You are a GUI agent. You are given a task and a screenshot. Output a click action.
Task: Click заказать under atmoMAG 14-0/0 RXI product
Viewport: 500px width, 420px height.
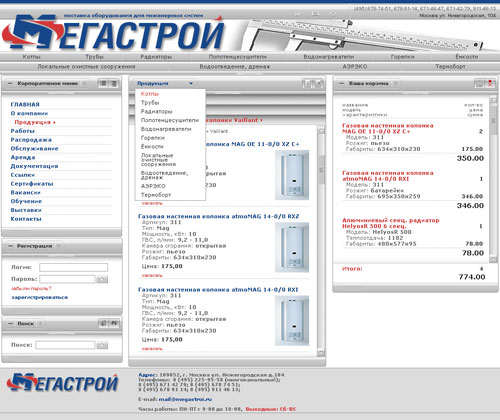click(x=152, y=349)
